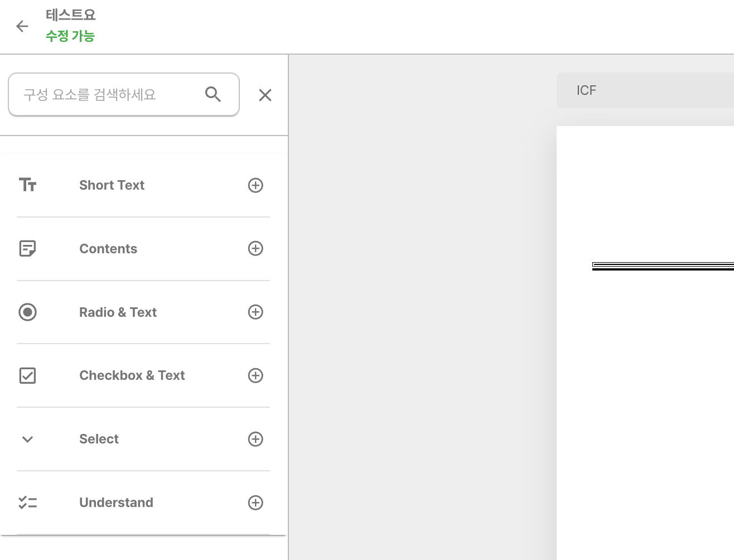Close the component search panel with the X
Screen dimensions: 734x560
point(265,95)
